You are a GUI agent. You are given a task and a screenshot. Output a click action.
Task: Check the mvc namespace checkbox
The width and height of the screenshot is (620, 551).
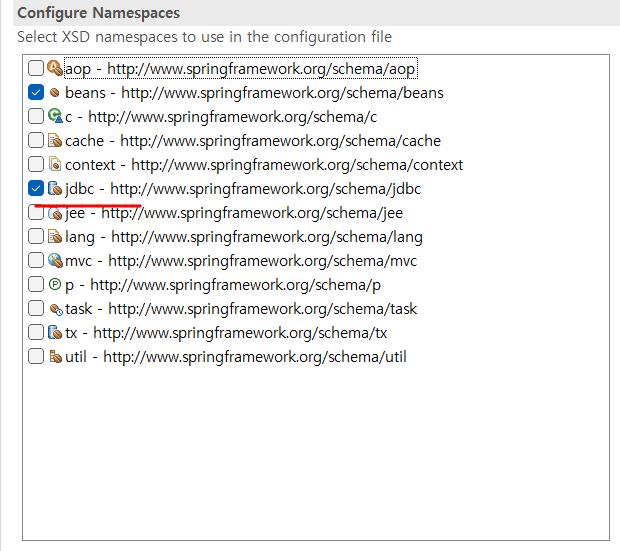[x=36, y=260]
